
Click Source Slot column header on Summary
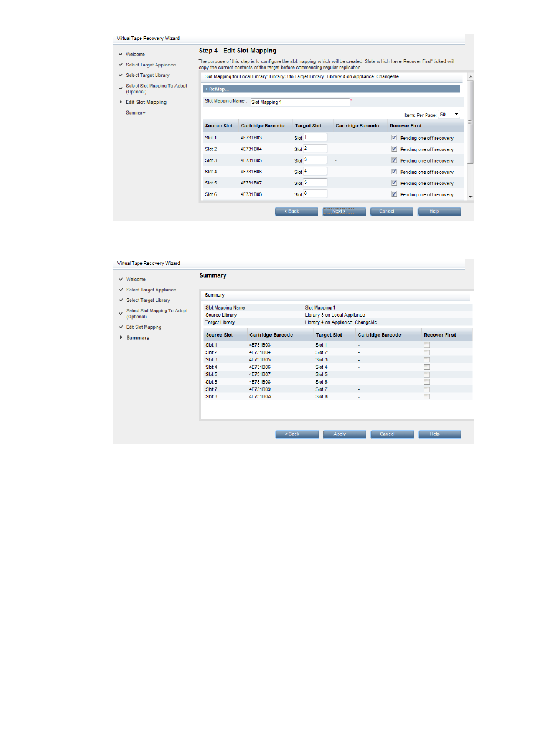(x=220, y=335)
